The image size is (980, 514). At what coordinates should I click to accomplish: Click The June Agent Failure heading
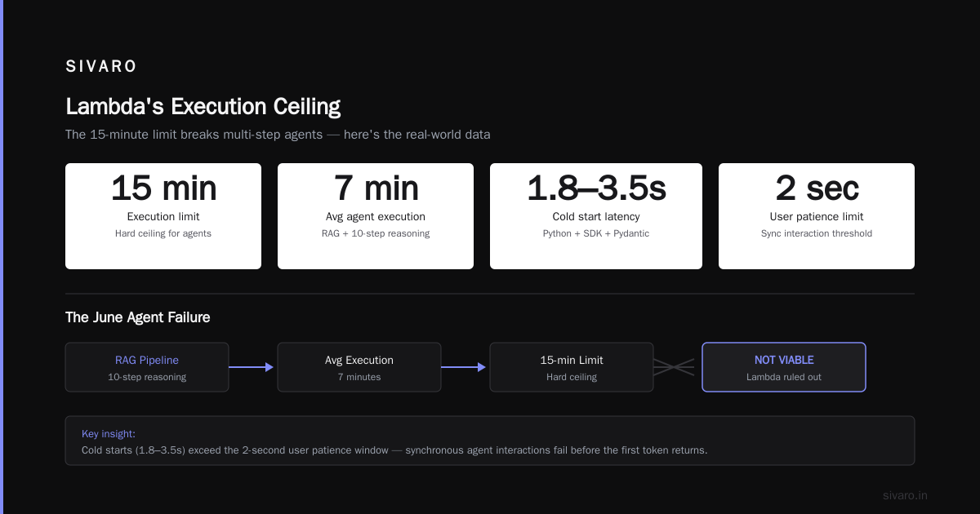138,317
